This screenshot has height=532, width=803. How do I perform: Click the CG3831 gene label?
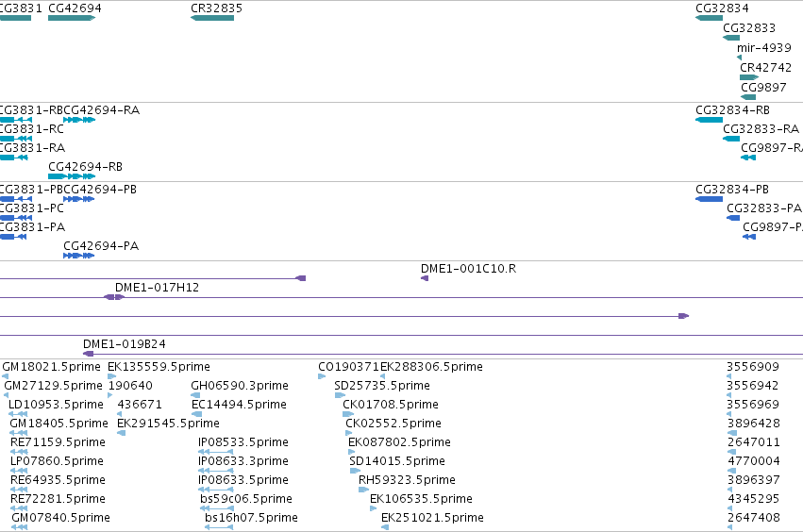click(21, 8)
